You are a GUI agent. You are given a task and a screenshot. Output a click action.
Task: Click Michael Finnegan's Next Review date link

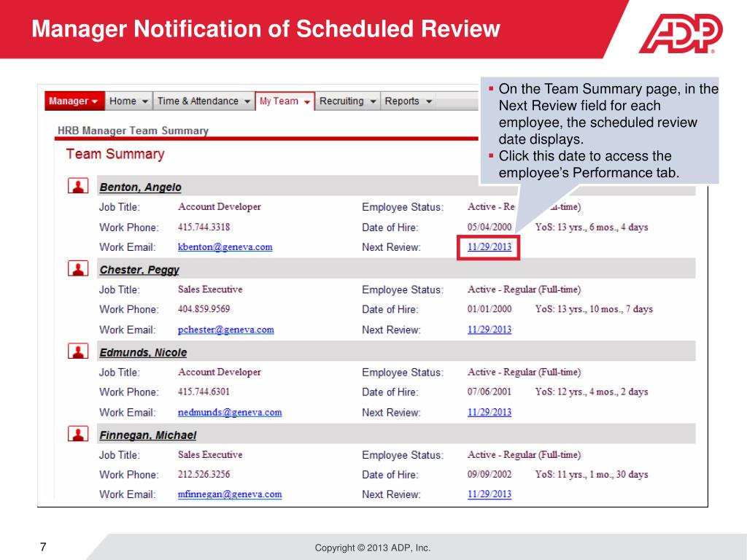coord(489,494)
